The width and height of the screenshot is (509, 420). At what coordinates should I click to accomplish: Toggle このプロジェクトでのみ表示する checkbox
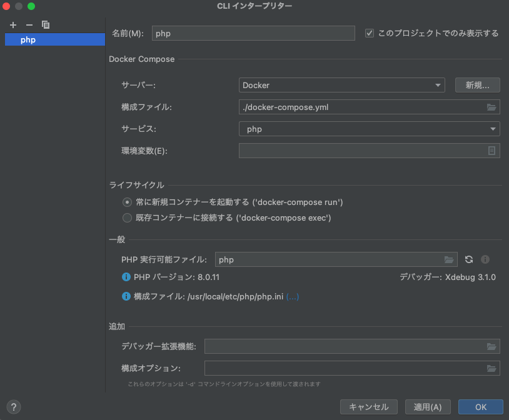[370, 33]
